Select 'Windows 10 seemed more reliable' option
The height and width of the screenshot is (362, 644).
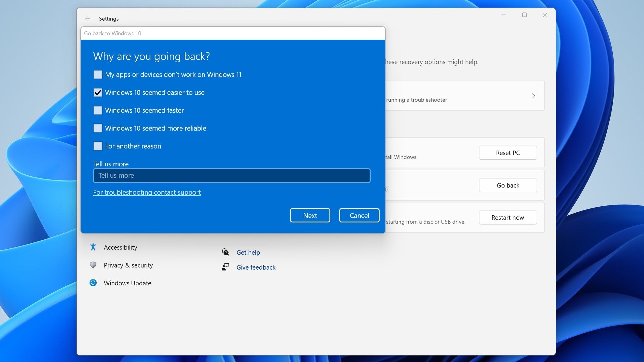tap(98, 128)
